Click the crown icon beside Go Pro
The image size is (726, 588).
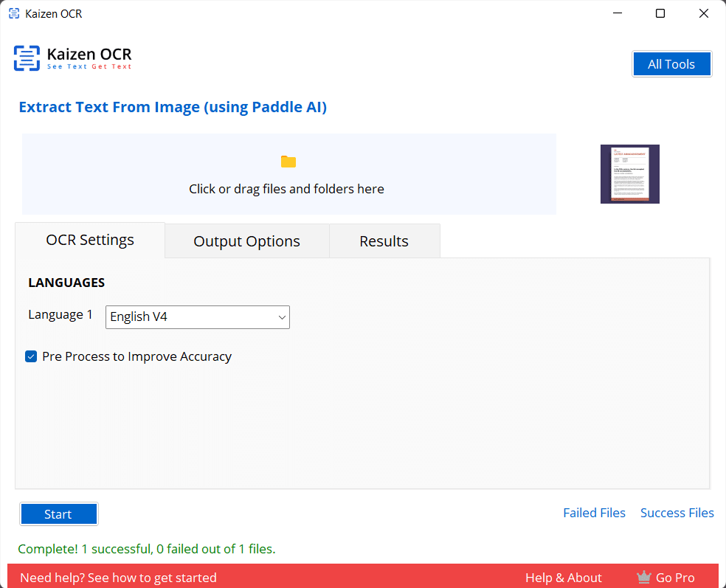[x=643, y=578]
